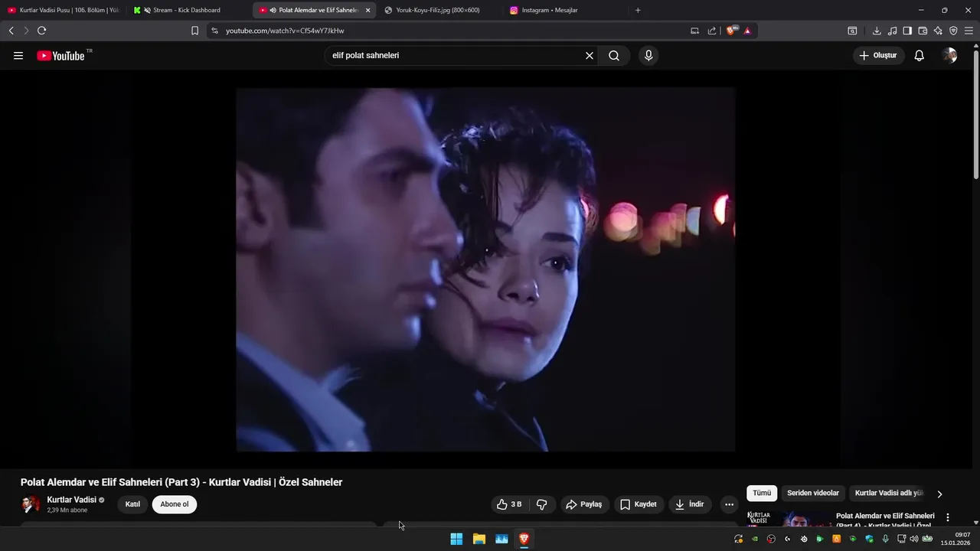Click the tray microphone icon
This screenshot has width=980, height=551.
pyautogui.click(x=886, y=539)
